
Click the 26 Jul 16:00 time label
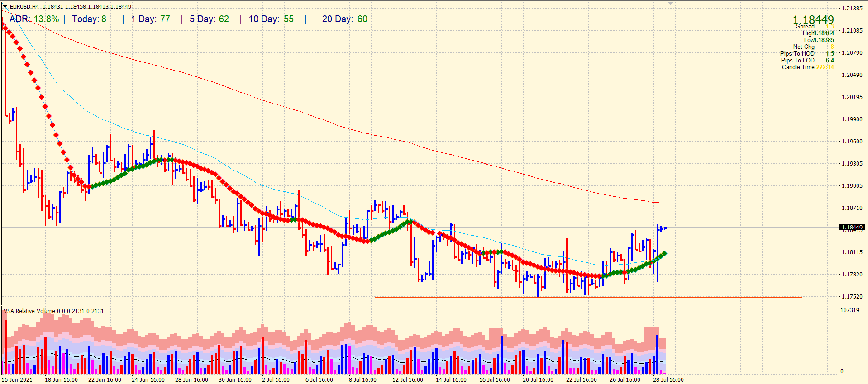[x=625, y=380]
